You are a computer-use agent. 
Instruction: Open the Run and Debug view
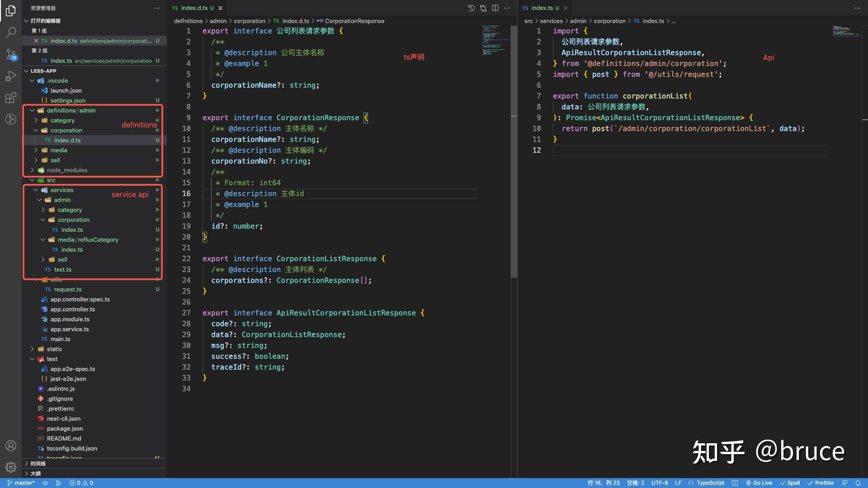click(11, 76)
